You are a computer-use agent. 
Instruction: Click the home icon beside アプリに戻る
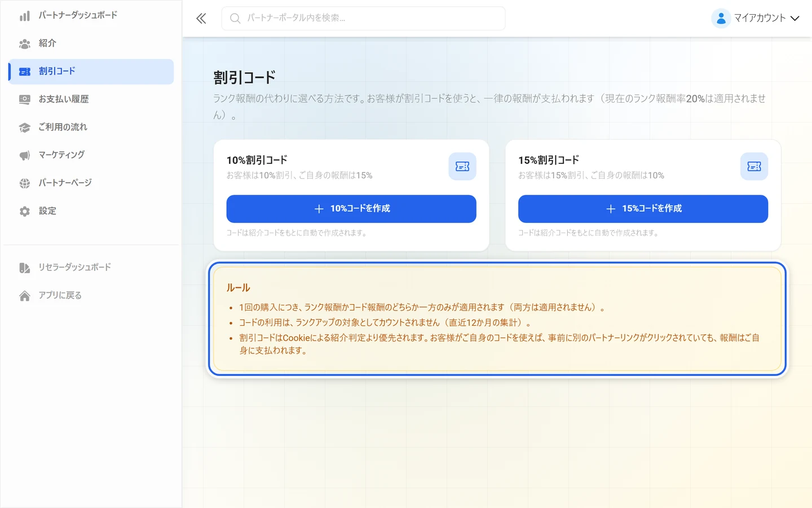(x=25, y=296)
